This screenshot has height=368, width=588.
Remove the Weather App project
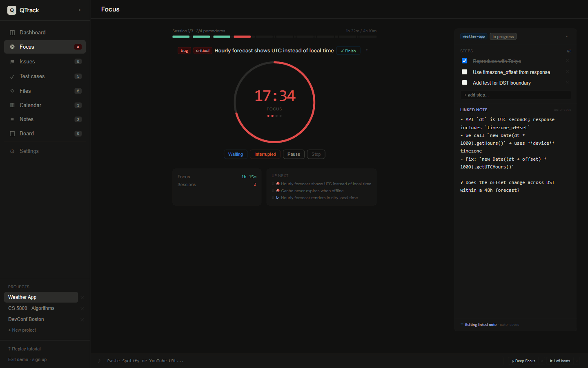82,298
